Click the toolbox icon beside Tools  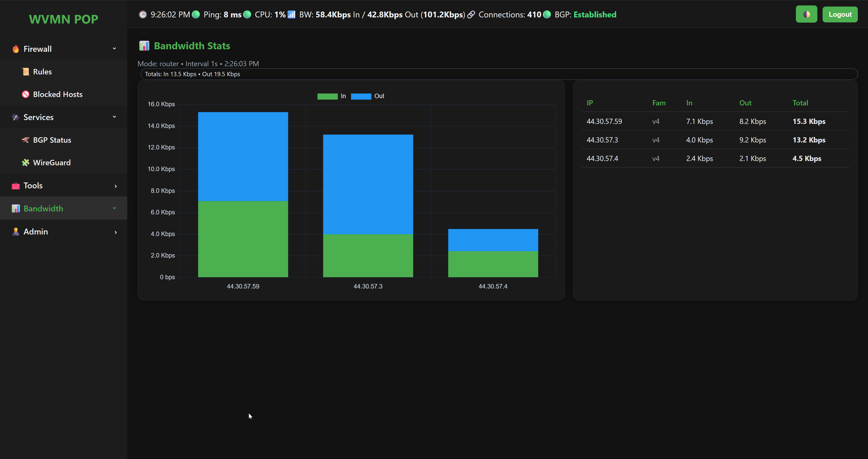click(x=16, y=186)
